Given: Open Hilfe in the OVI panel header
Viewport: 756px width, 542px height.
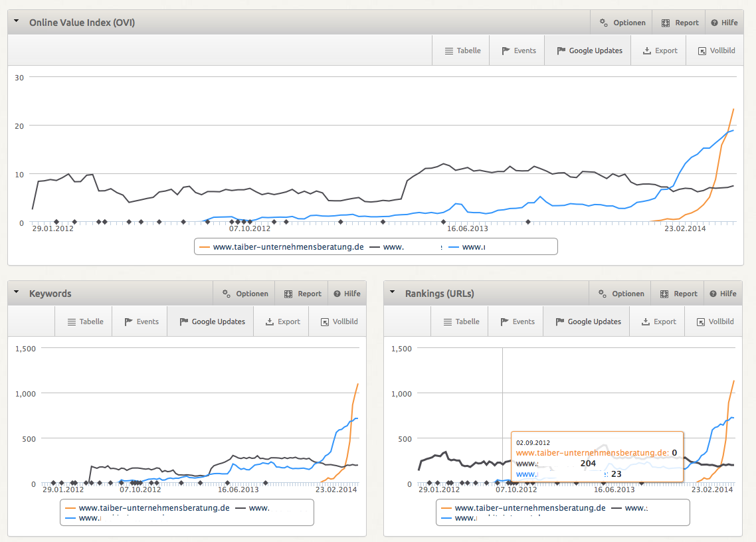Looking at the screenshot, I should tap(724, 23).
